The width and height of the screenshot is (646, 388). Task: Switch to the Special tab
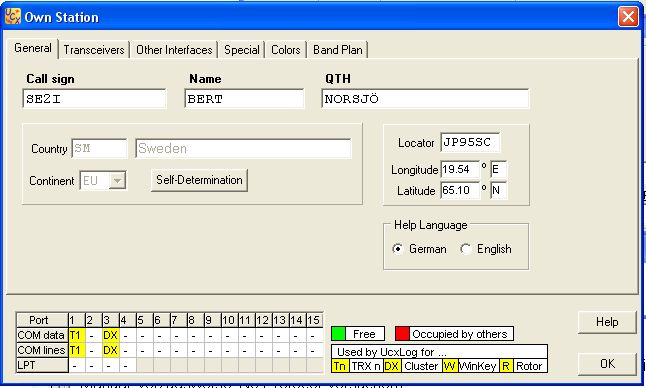click(x=242, y=50)
